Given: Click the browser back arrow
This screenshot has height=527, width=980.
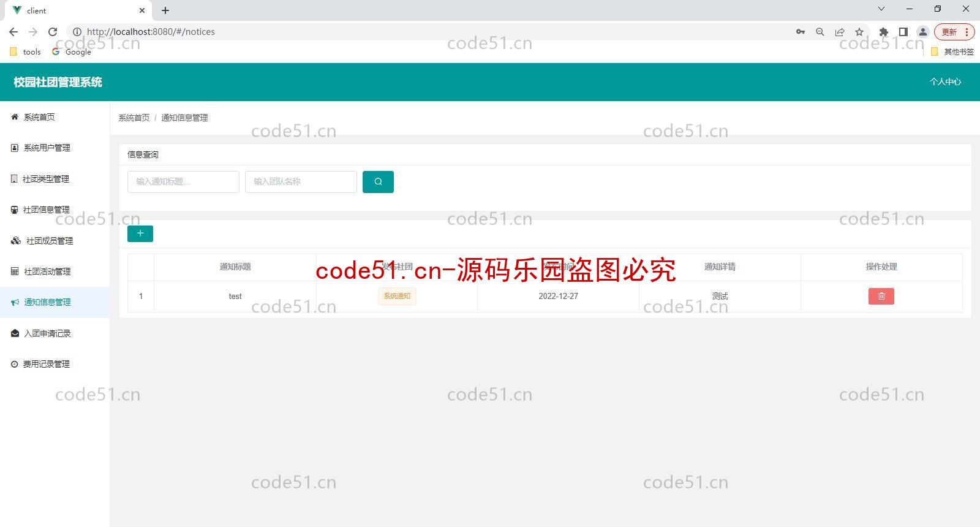Looking at the screenshot, I should (x=13, y=32).
